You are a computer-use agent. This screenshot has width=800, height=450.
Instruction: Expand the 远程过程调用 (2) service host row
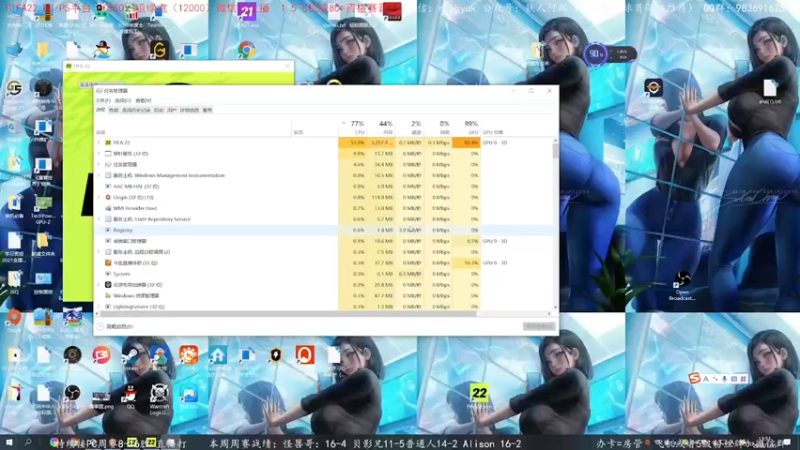click(98, 252)
